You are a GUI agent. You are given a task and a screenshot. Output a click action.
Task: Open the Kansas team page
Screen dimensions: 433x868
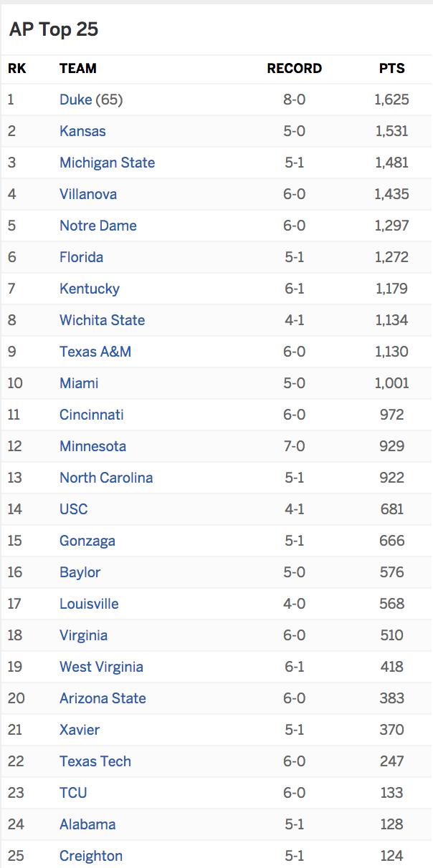tap(82, 131)
